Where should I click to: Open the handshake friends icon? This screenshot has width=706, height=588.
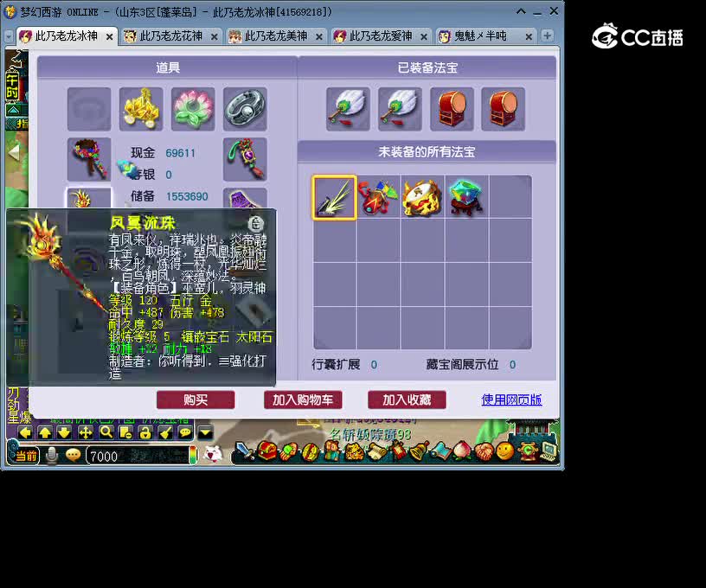point(484,451)
